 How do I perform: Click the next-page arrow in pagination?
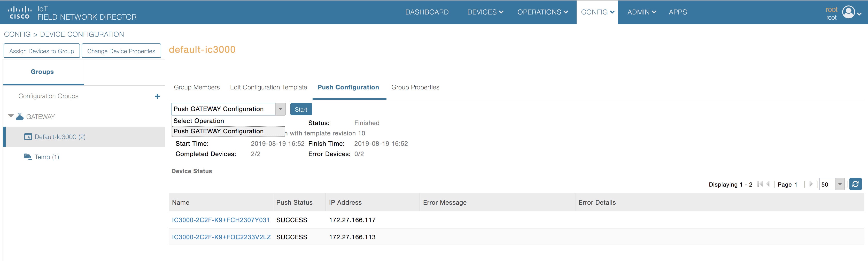(810, 184)
